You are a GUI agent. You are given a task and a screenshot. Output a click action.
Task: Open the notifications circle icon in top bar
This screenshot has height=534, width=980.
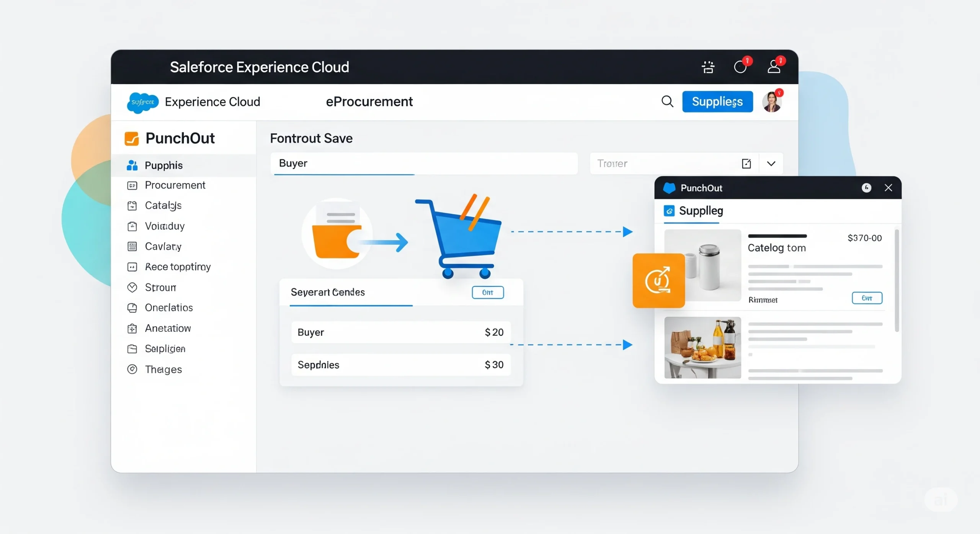pos(740,67)
